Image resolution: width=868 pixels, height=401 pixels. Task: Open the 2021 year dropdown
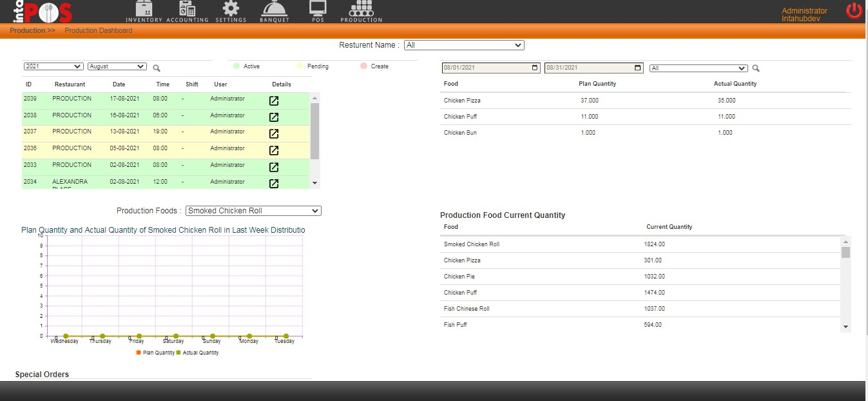[x=53, y=66]
